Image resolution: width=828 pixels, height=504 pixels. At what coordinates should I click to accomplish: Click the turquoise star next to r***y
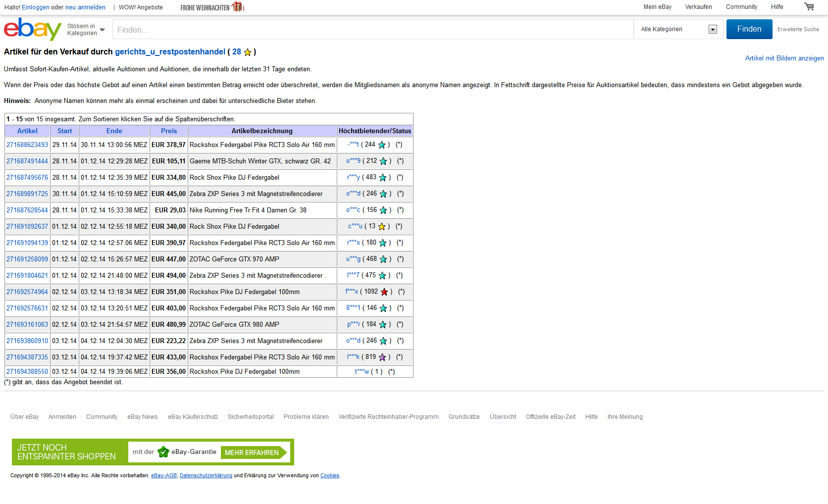coord(383,177)
